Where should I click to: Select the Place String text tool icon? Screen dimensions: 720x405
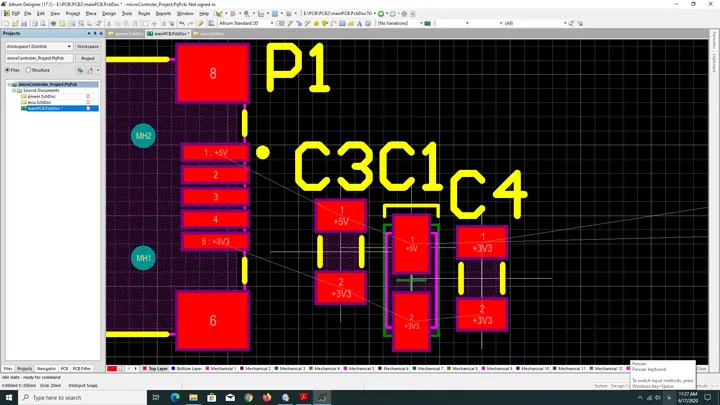pos(360,23)
